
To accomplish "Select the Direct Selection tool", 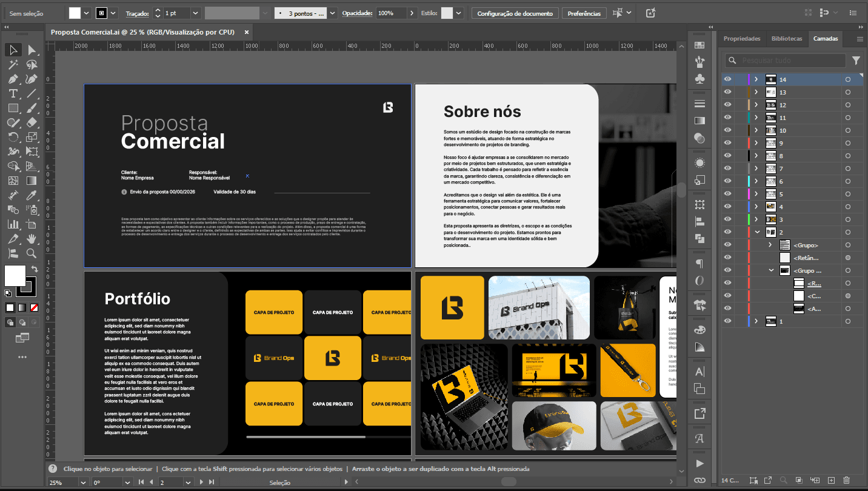I will coord(32,50).
